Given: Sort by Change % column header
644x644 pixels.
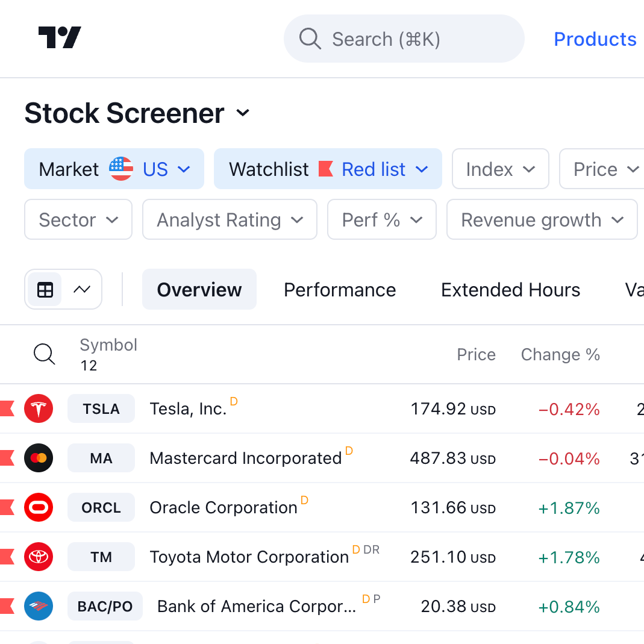Looking at the screenshot, I should click(560, 355).
